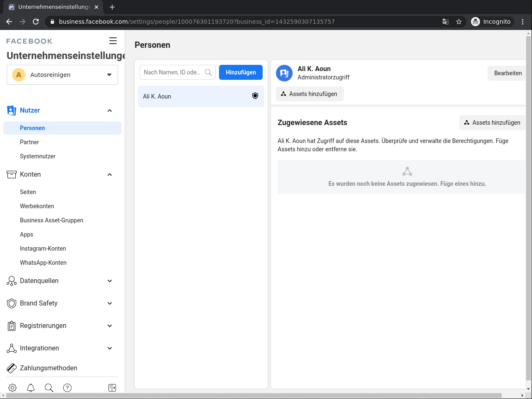532x399 pixels.
Task: Open a new browser tab
Action: tap(112, 7)
